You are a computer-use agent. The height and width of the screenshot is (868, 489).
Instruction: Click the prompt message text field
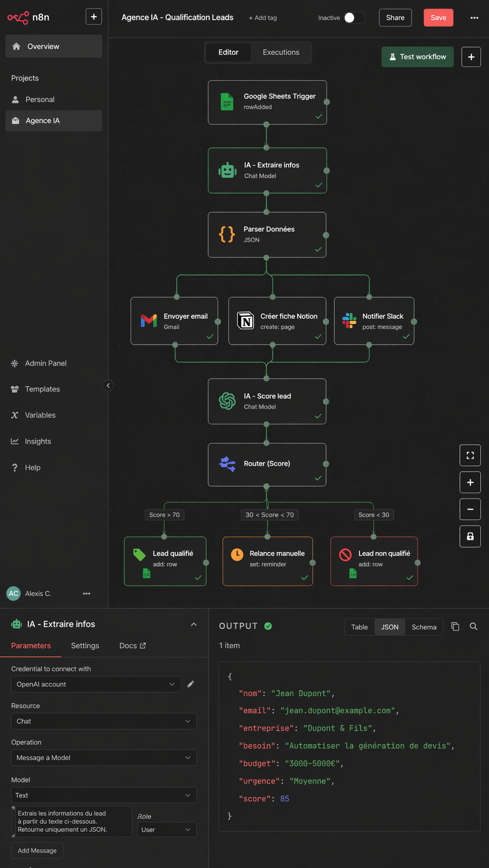pos(72,821)
